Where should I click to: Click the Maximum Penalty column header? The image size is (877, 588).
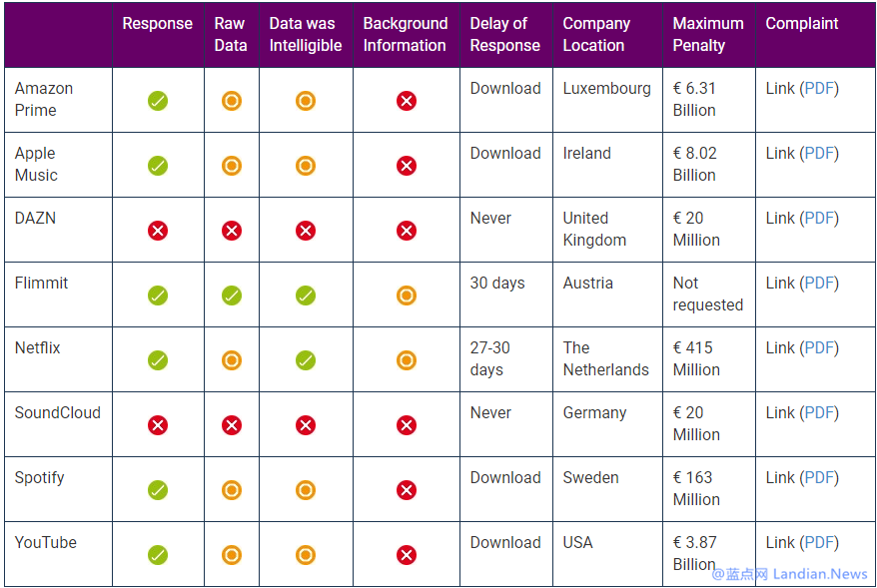click(708, 34)
